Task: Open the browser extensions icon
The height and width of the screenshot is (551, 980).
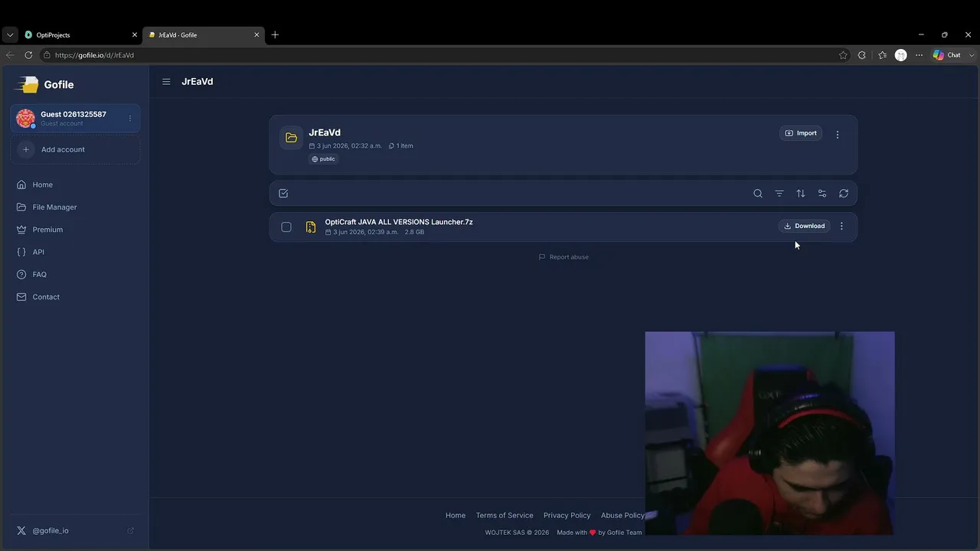Action: click(862, 55)
